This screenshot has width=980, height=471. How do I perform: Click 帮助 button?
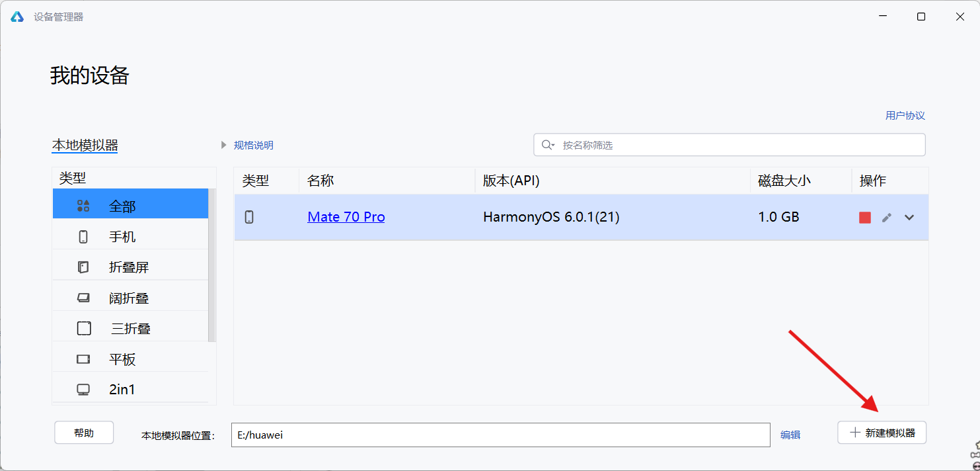coord(84,433)
